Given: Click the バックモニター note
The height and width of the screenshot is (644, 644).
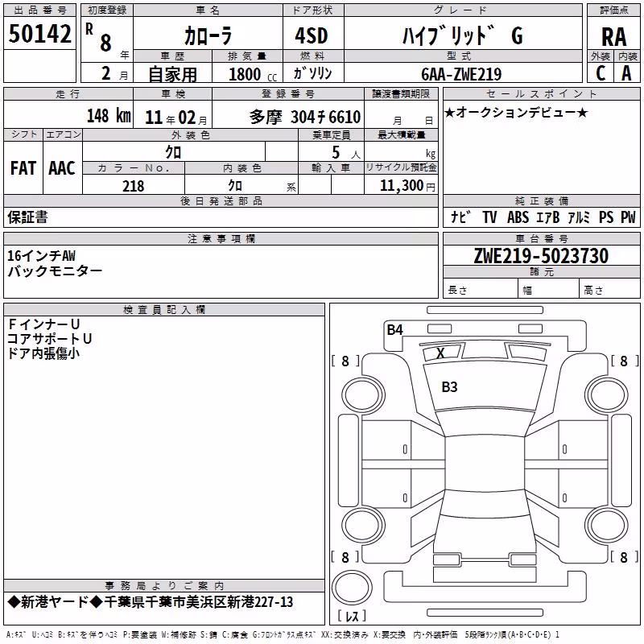Looking at the screenshot, I should 55,271.
